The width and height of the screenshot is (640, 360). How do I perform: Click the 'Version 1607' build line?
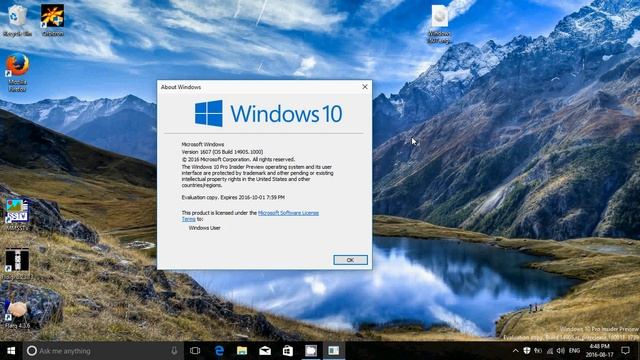222,152
